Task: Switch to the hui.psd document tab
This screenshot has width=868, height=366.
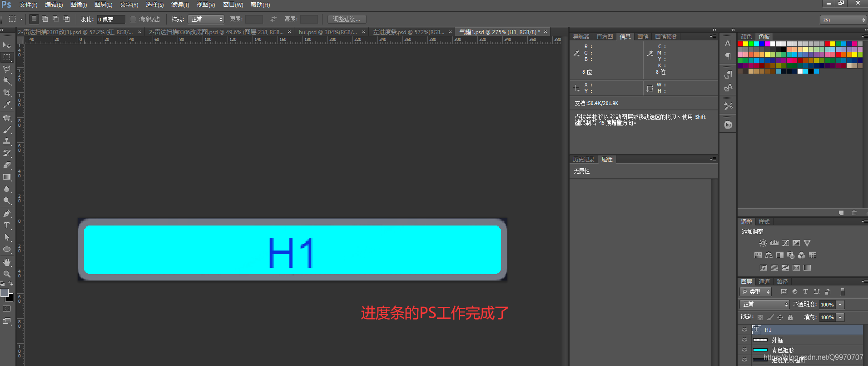Action: [327, 32]
